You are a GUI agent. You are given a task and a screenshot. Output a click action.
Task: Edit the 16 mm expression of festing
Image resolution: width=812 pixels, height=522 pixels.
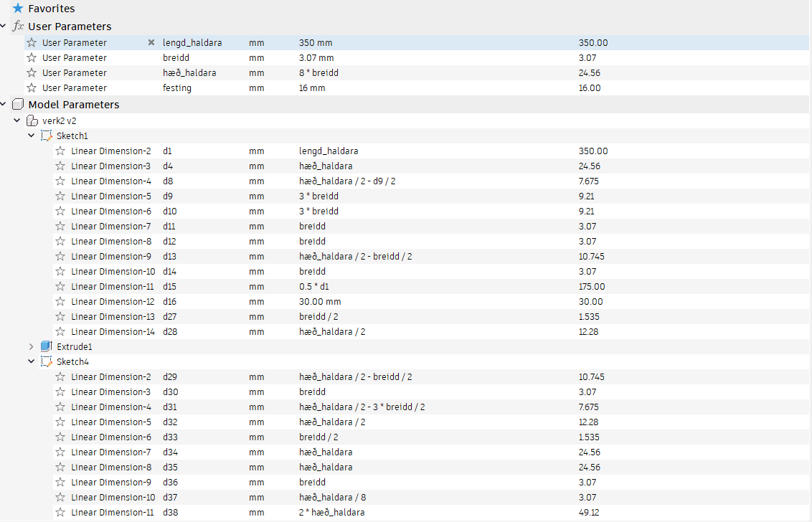pyautogui.click(x=312, y=87)
